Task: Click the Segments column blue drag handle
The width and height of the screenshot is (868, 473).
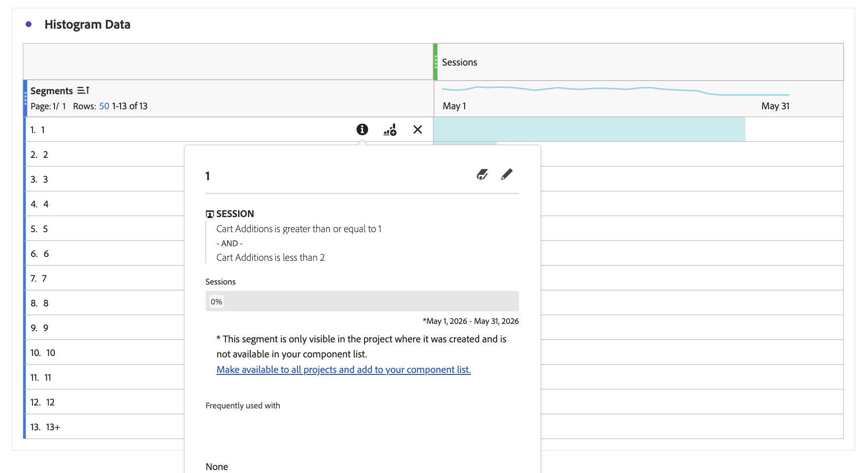Action: click(25, 99)
